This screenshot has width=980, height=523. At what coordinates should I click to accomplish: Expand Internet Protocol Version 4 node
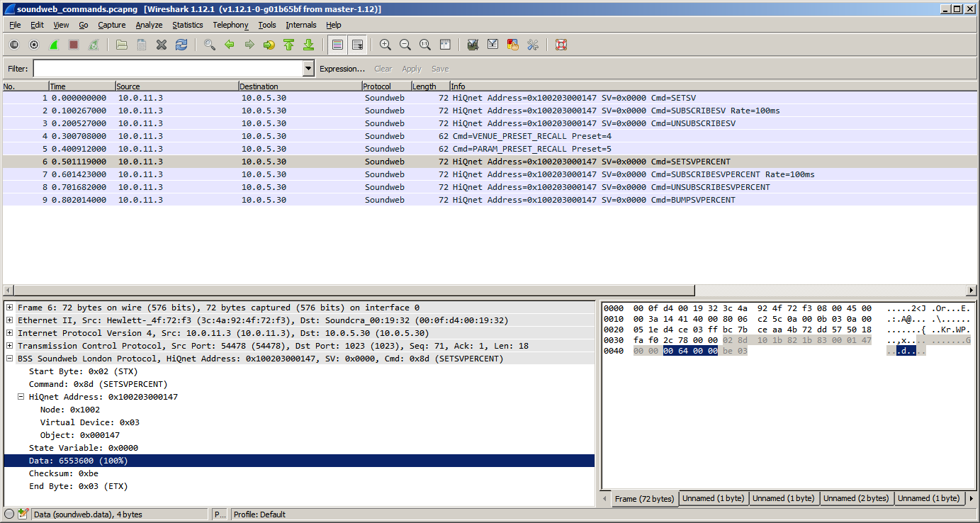[10, 333]
